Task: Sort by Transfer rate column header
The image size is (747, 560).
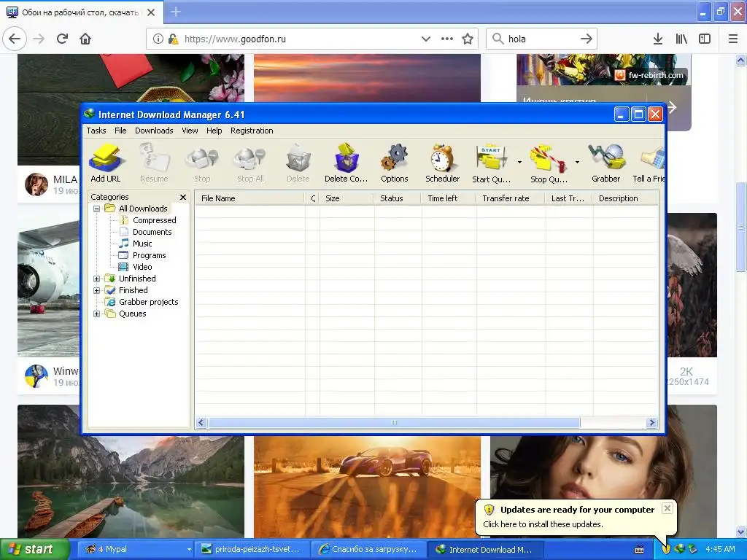Action: pyautogui.click(x=510, y=198)
